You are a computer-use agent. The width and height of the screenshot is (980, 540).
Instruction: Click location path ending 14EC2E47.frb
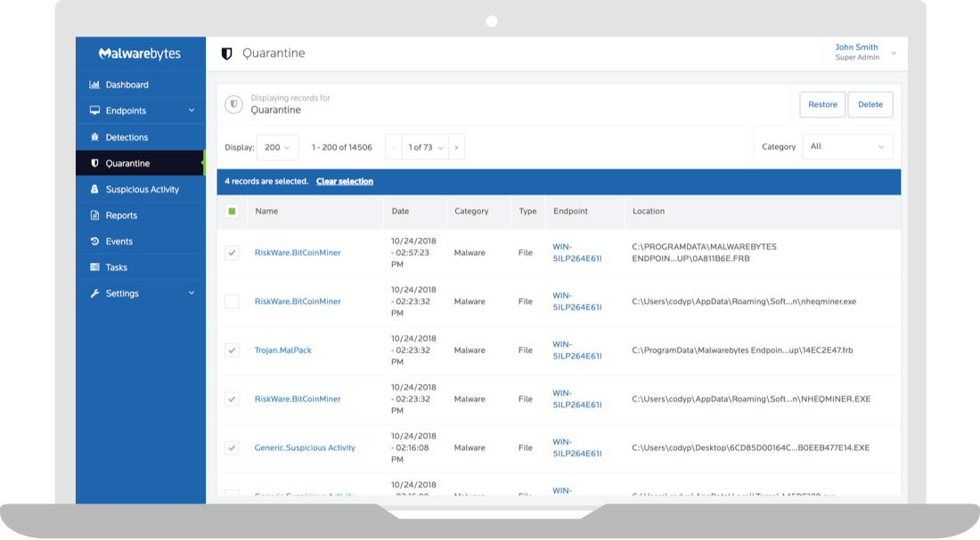coord(742,350)
